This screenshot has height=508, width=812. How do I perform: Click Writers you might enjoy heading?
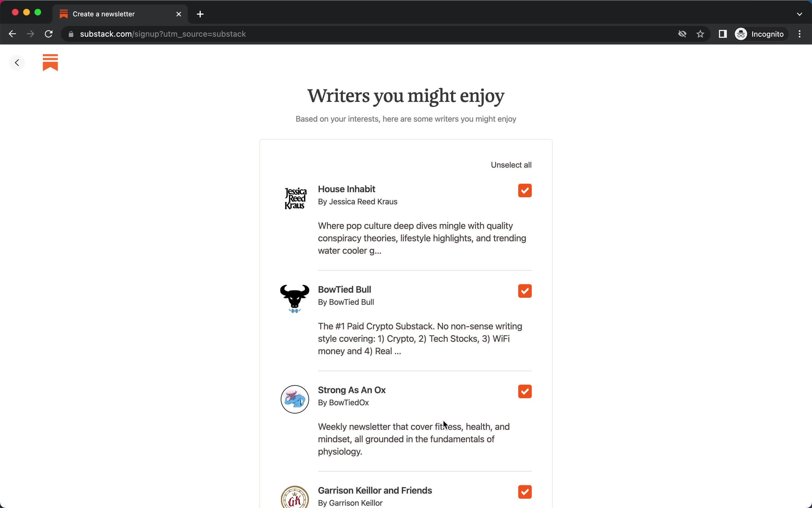pyautogui.click(x=406, y=96)
